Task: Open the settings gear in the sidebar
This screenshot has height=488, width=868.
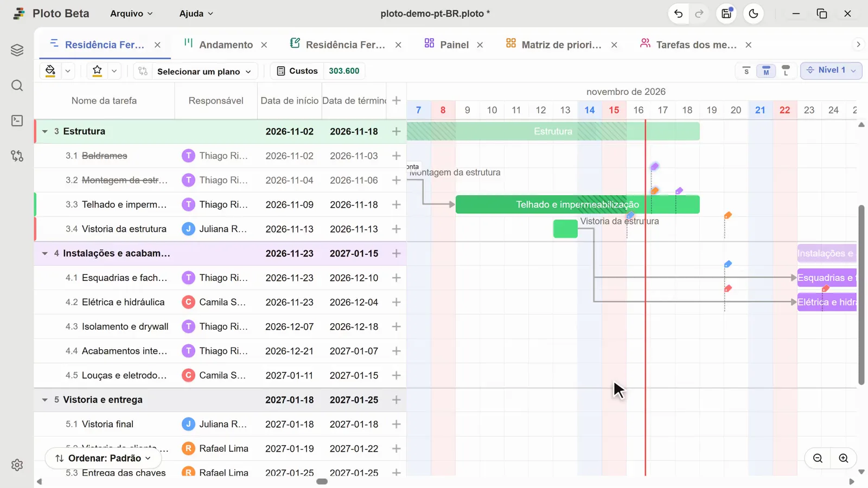Action: pyautogui.click(x=17, y=465)
